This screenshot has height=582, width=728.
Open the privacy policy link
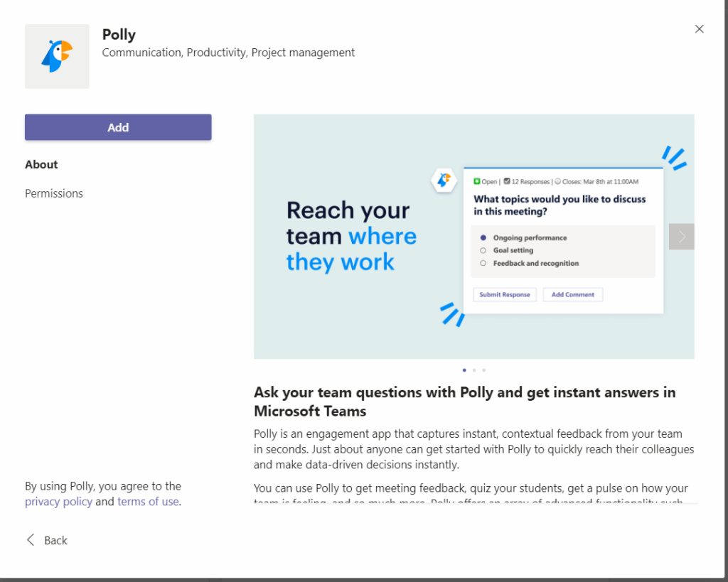click(58, 502)
